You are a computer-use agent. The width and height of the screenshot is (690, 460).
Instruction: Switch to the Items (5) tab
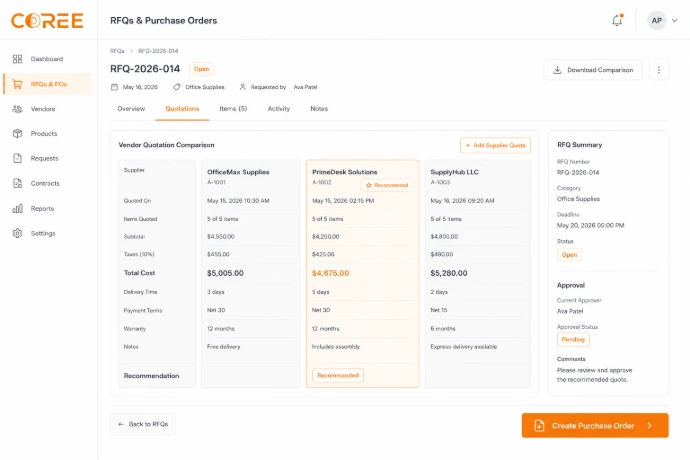pos(233,109)
